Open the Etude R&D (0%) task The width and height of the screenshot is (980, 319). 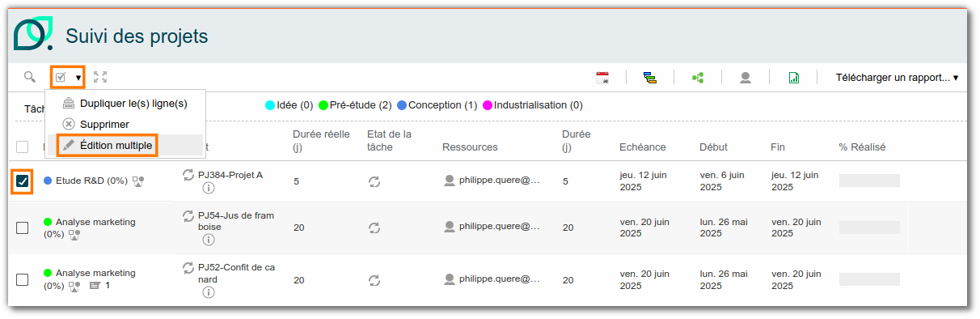(91, 181)
